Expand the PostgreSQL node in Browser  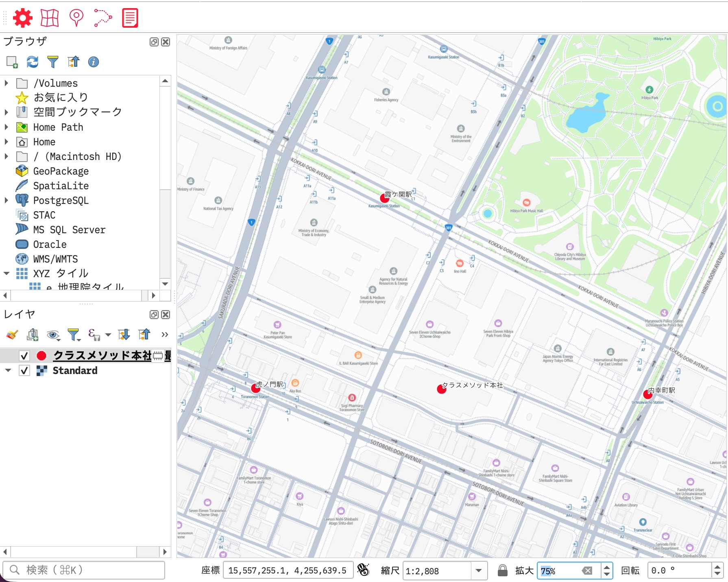point(6,200)
